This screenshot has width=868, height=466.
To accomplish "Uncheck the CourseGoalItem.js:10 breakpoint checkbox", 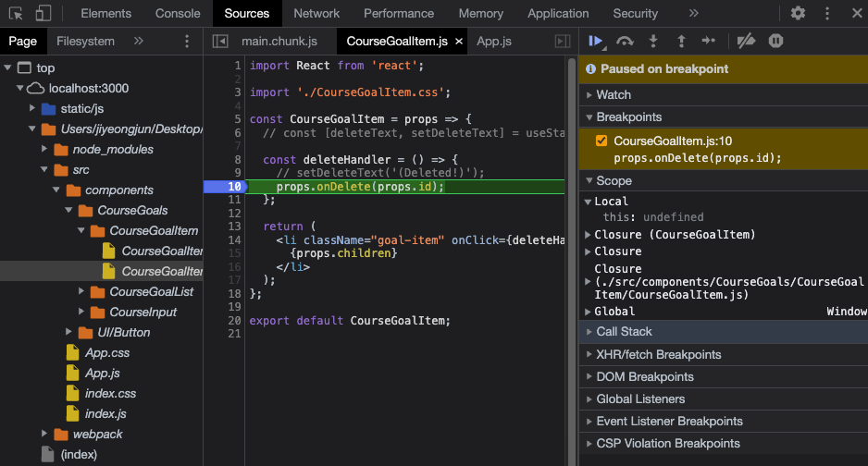I will 601,141.
